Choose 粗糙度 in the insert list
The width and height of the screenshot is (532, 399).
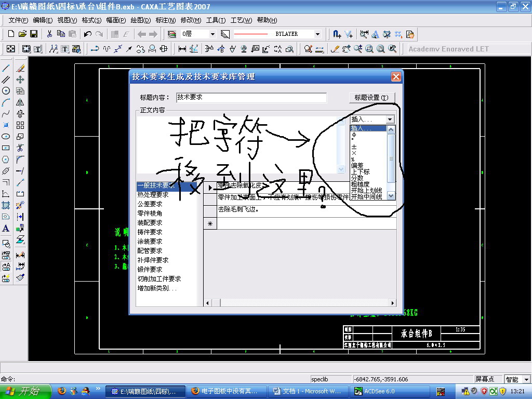tap(361, 184)
